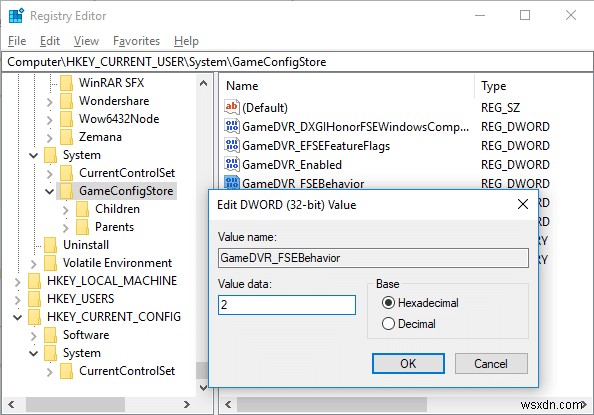Select the Zemana folder icon
This screenshot has width=594, height=415.
66,137
